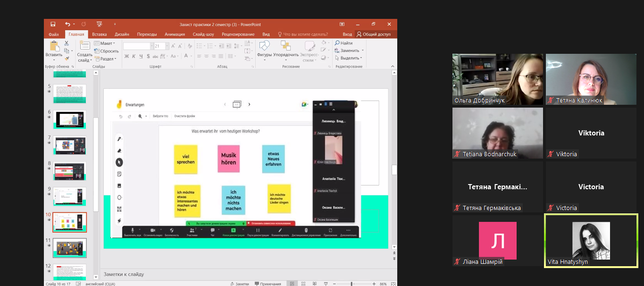Open the Вставка ribbon tab
644x286 pixels.
coord(99,34)
